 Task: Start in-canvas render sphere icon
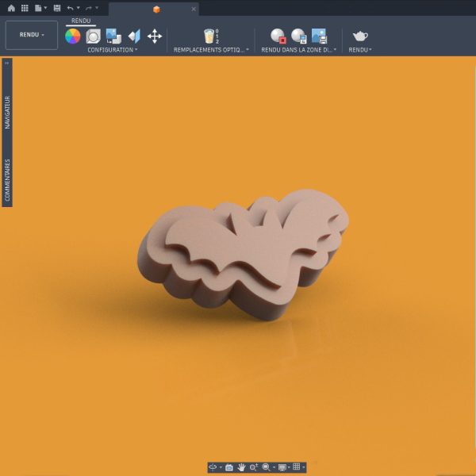[278, 36]
